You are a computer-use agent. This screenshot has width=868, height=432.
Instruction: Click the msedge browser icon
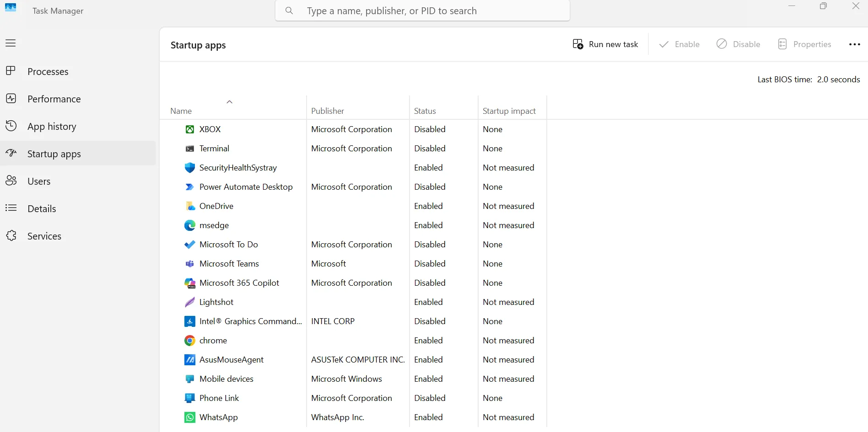[190, 225]
